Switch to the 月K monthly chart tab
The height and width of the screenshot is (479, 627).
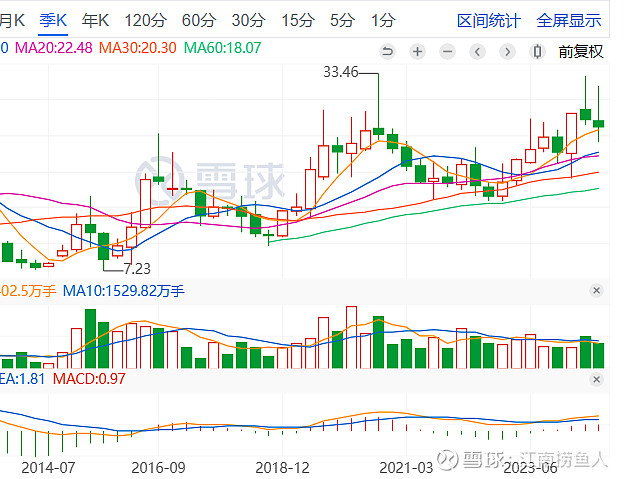[12, 20]
